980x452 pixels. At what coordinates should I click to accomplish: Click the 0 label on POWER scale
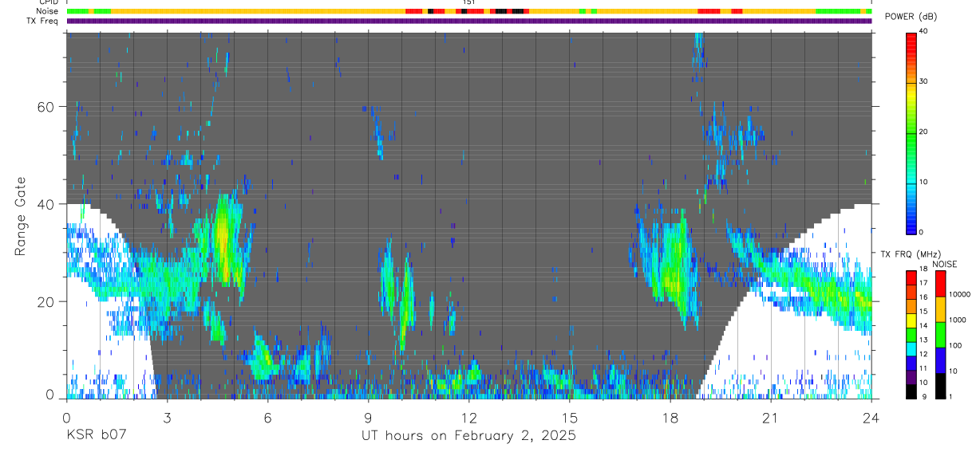(922, 232)
